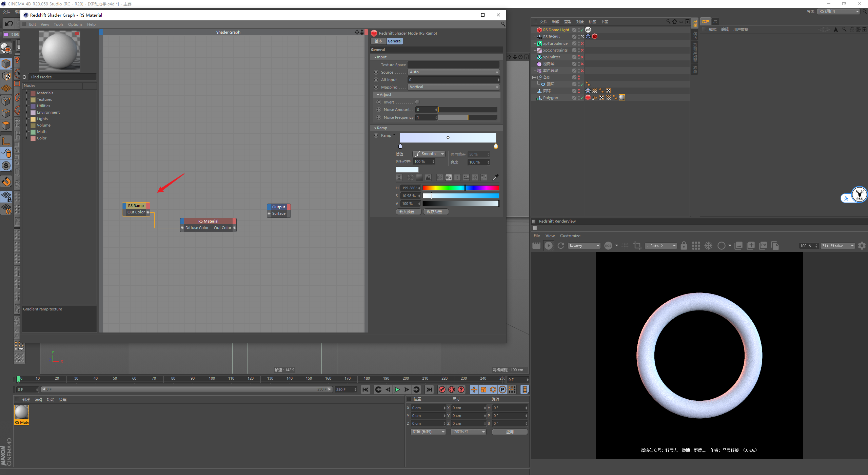The image size is (868, 475).
Task: Click the hue H slider bar
Action: click(460, 188)
